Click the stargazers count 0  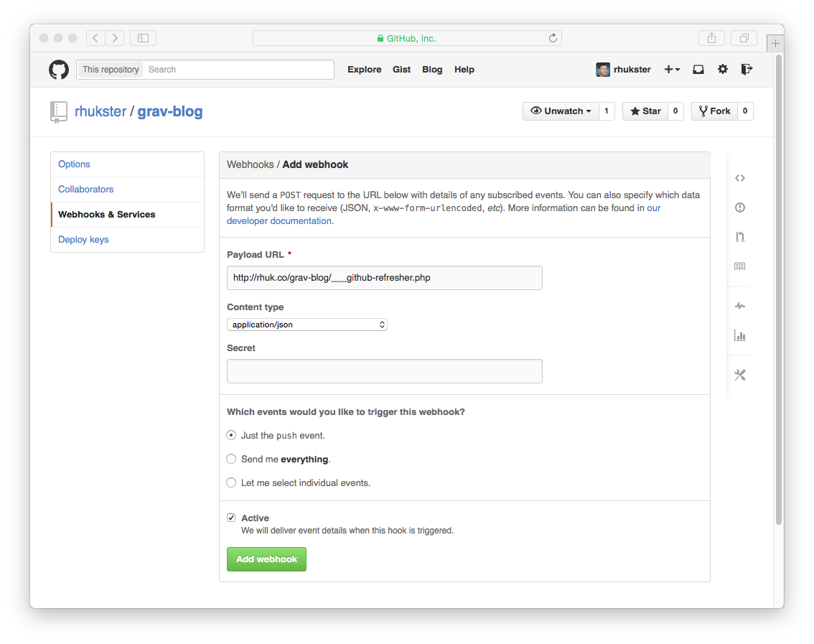pyautogui.click(x=675, y=111)
